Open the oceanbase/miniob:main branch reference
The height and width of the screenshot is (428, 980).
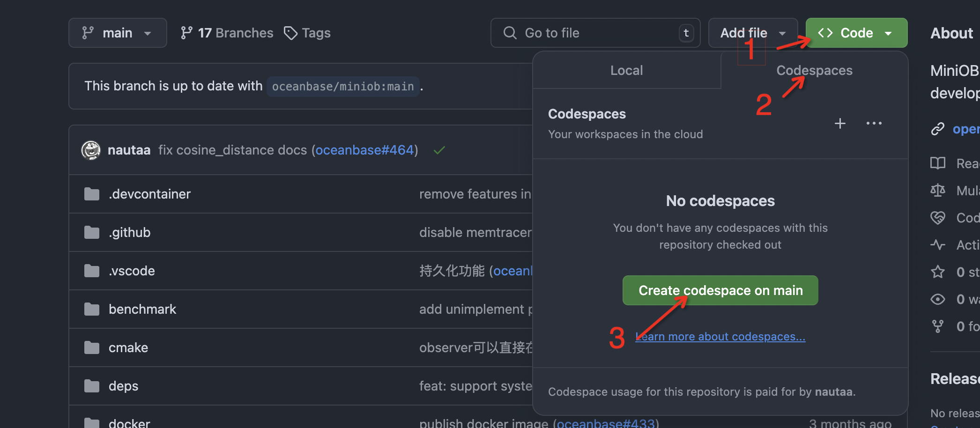pos(343,87)
